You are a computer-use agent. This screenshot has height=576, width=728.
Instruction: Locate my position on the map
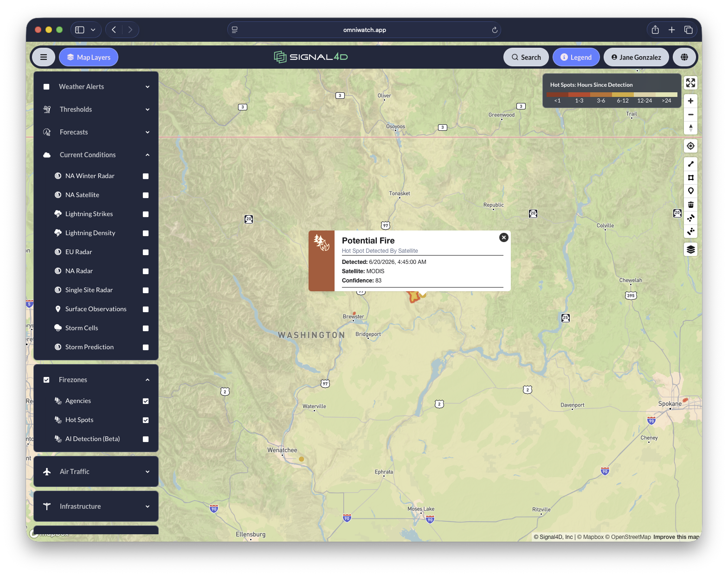tap(691, 146)
